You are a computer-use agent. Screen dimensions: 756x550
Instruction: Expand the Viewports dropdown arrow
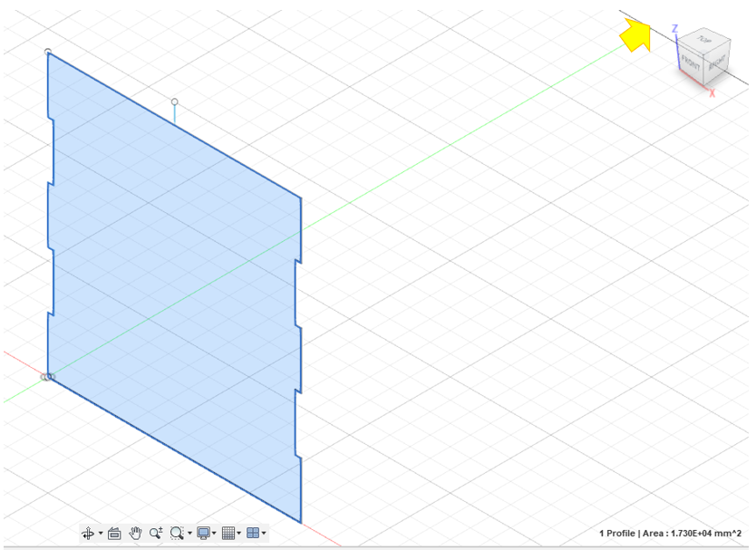click(x=264, y=533)
